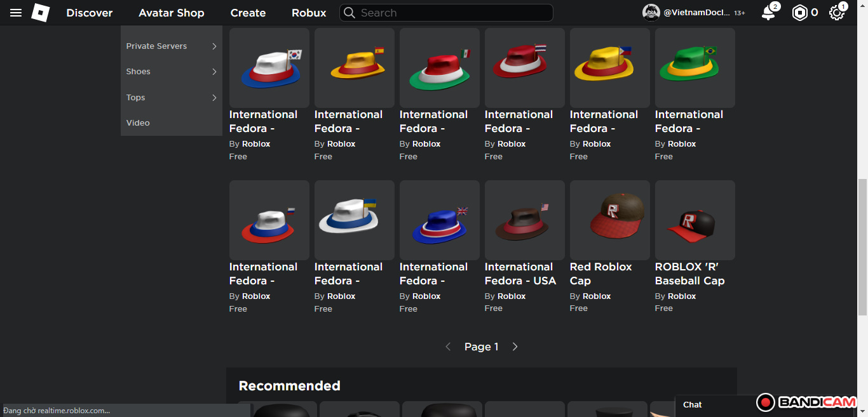Click the ROBLOX 'R' Baseball Cap thumbnail
The image size is (868, 417).
pos(695,220)
